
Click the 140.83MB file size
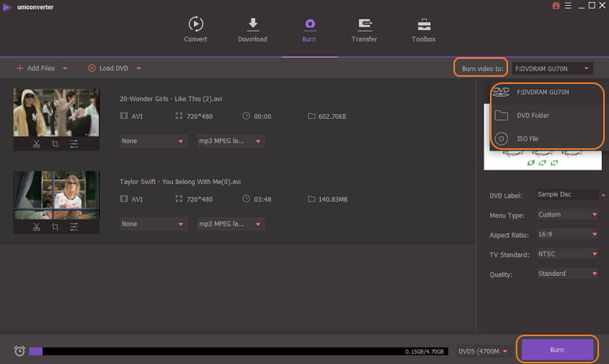point(333,199)
